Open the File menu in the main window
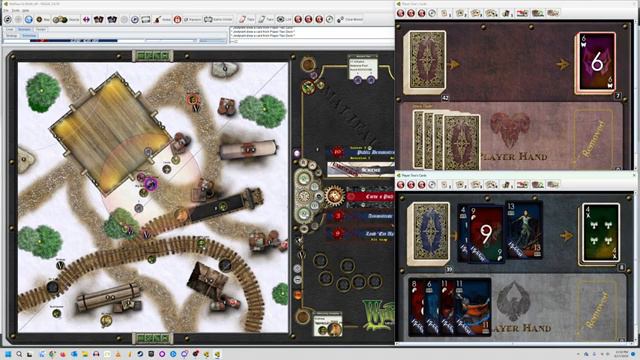The image size is (640, 360). [x=6, y=10]
